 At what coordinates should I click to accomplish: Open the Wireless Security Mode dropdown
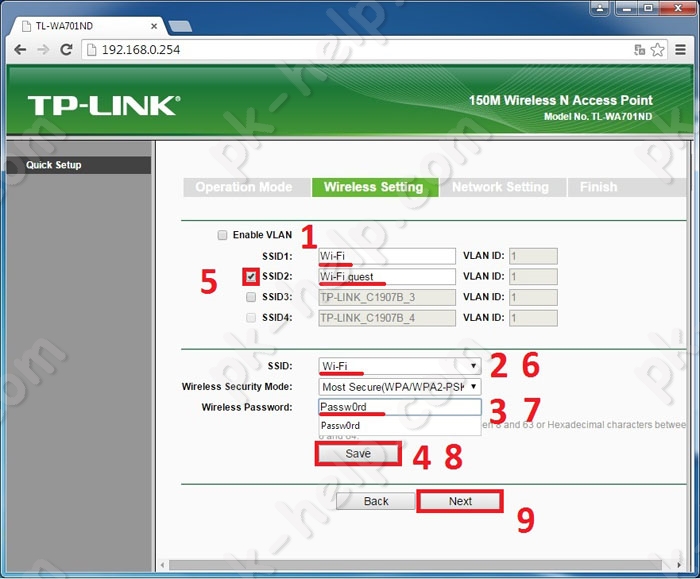click(x=400, y=387)
